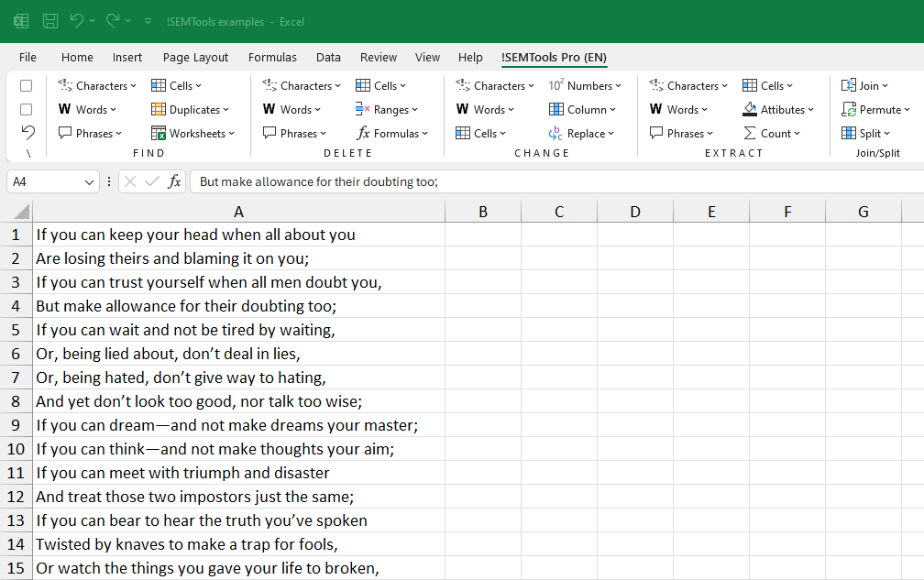Viewport: 924px width, 580px height.
Task: Click the Save icon on quick access toolbar
Action: coord(49,20)
